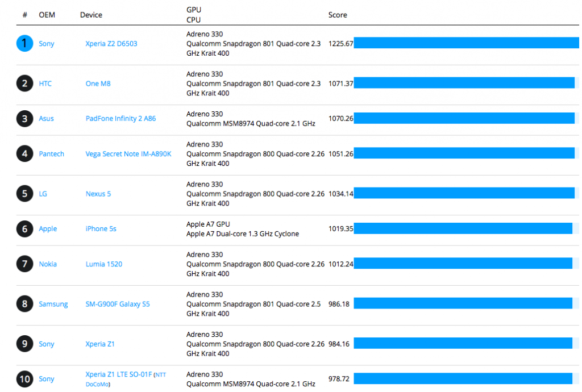The image size is (582, 392).
Task: Select the Snapdragon 801 Quad-core 2.5 CPU text
Action: (x=253, y=309)
